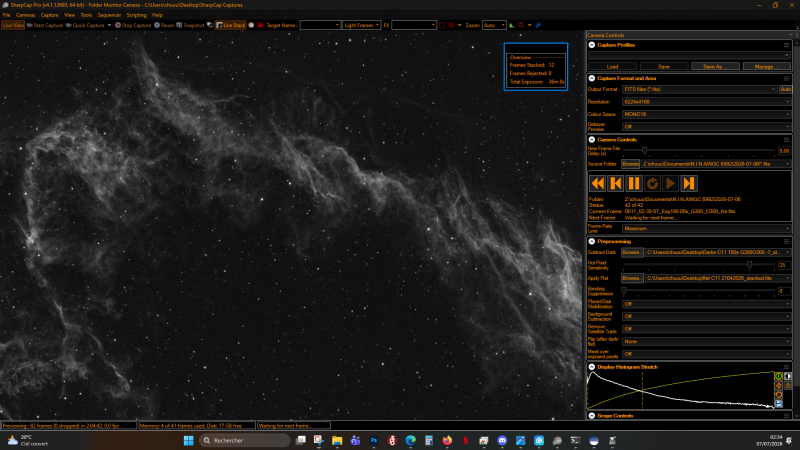Collapse the Preprocessing section

[592, 241]
